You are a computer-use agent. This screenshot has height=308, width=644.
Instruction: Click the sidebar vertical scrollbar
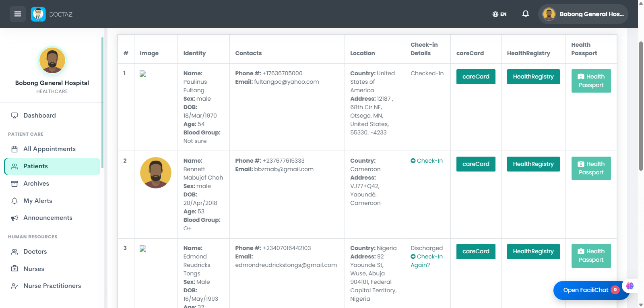[x=102, y=103]
